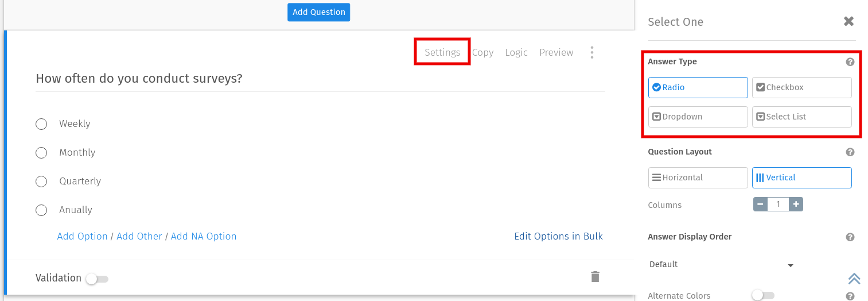Viewport: 868px width, 301px height.
Task: Click help icon beside Answer Display Order
Action: click(850, 237)
